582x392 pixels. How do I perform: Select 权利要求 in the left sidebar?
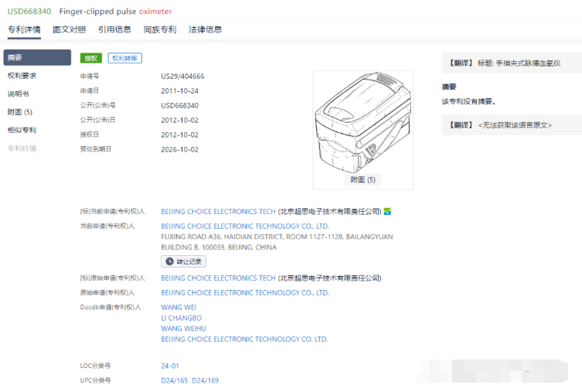coord(22,76)
